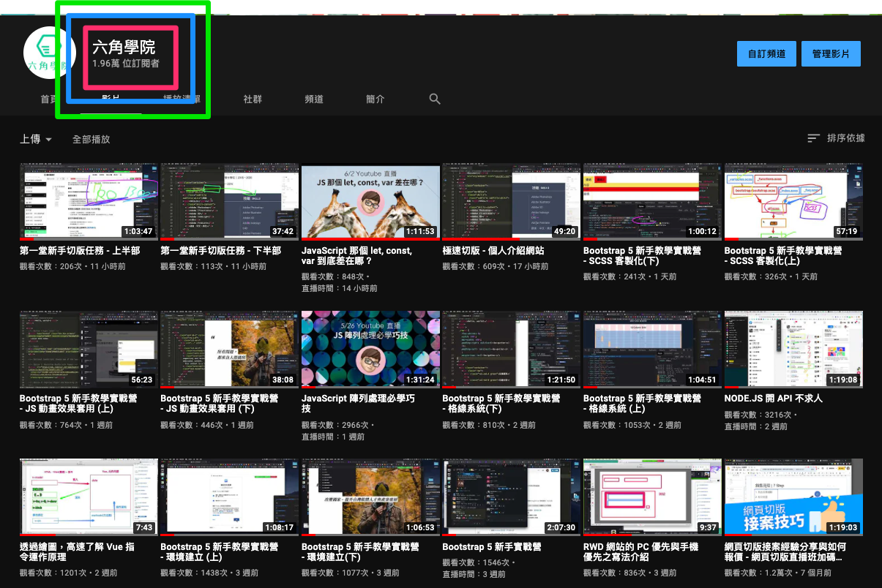Open the 網頁切版 接案技巧 thumbnail
This screenshot has height=588, width=882.
(x=793, y=497)
